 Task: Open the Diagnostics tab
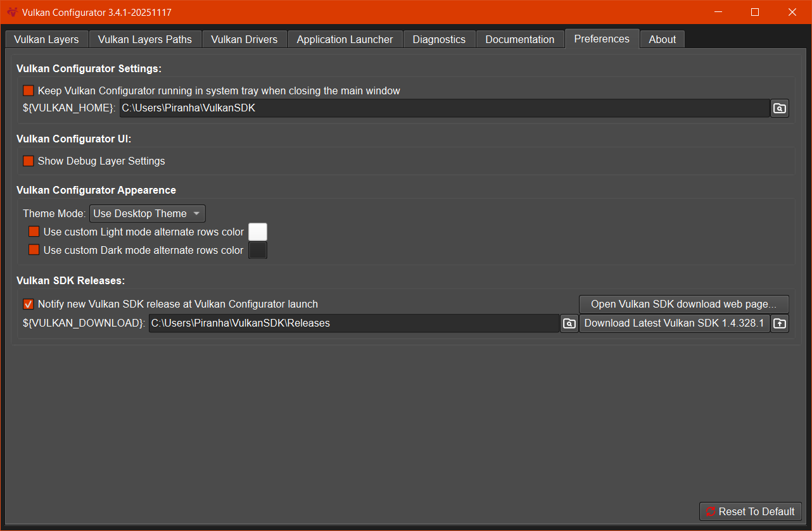tap(439, 39)
